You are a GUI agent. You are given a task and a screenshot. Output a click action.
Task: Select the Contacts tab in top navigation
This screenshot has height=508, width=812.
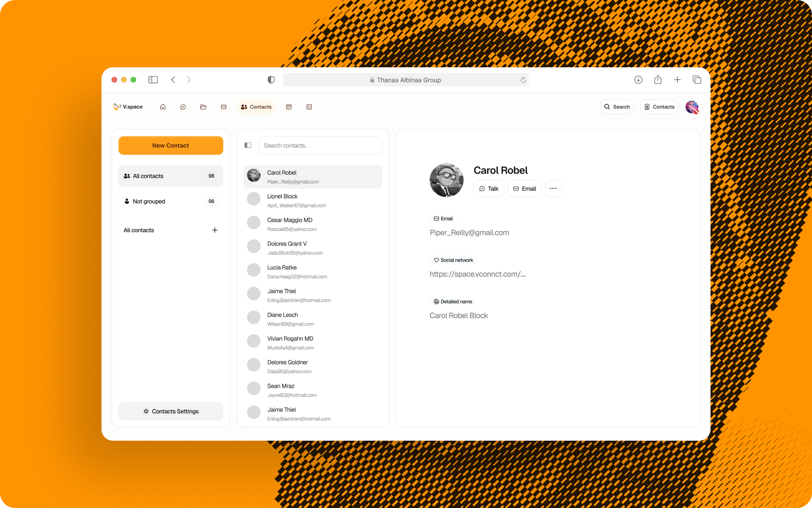click(x=256, y=107)
